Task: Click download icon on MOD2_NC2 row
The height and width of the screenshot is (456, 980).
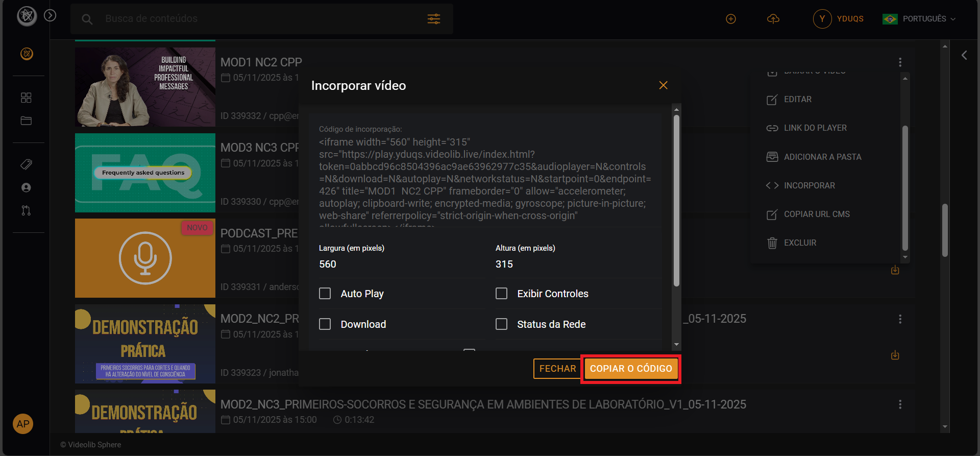Action: tap(895, 355)
